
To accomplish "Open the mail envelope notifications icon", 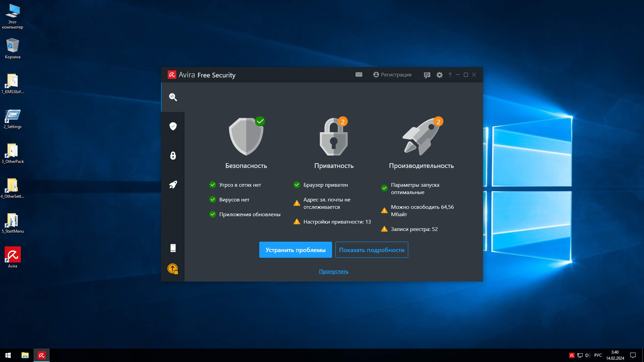I will pyautogui.click(x=359, y=74).
